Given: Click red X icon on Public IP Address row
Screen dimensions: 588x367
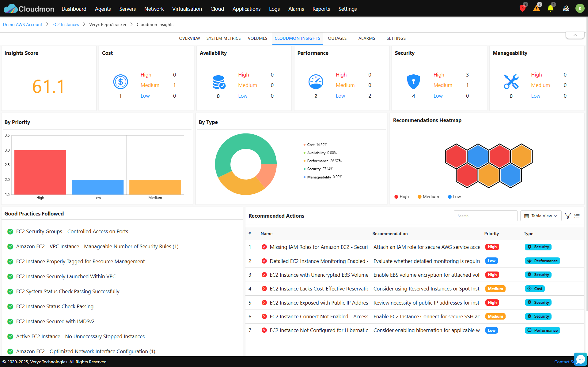Looking at the screenshot, I should click(264, 303).
